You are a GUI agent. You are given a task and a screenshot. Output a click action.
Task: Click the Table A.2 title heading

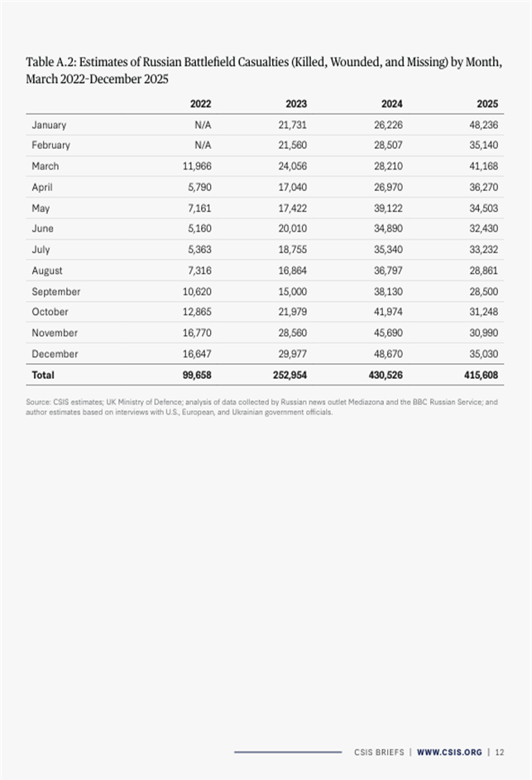pos(264,73)
